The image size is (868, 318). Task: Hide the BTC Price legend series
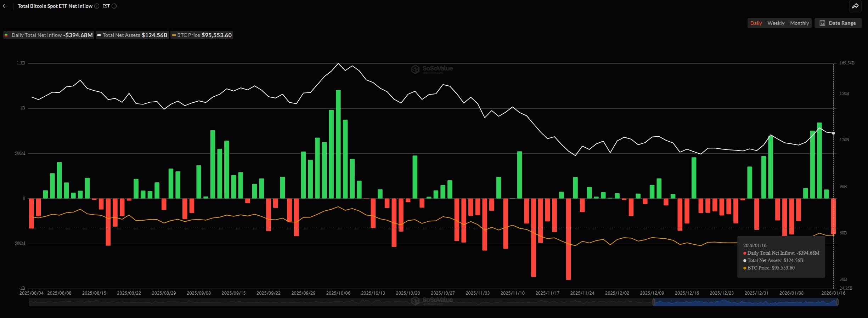202,35
